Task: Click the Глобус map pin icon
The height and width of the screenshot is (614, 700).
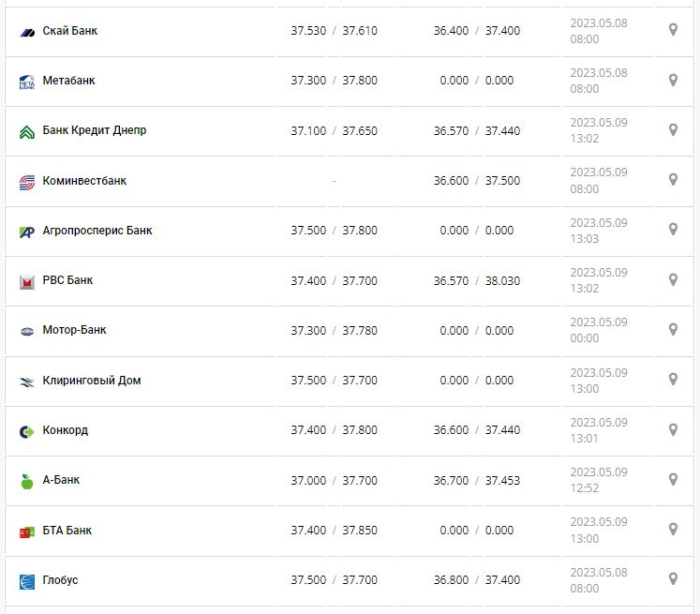Action: 673,579
